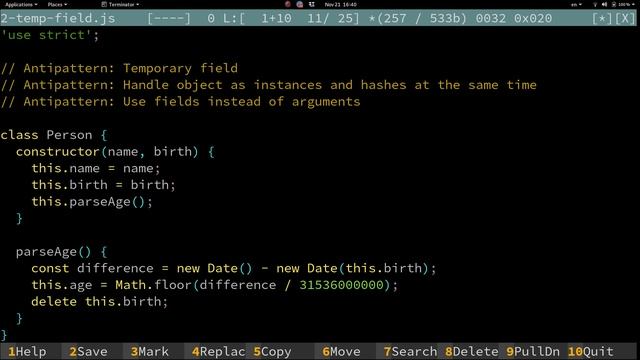640x360 pixels.
Task: Click the 'const difference' line
Action: (234, 268)
